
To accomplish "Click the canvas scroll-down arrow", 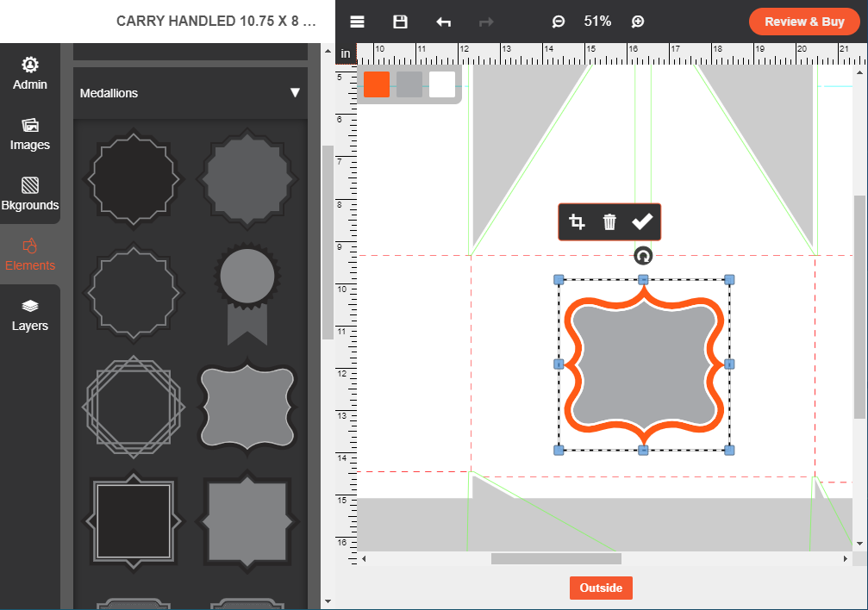I will pyautogui.click(x=859, y=544).
